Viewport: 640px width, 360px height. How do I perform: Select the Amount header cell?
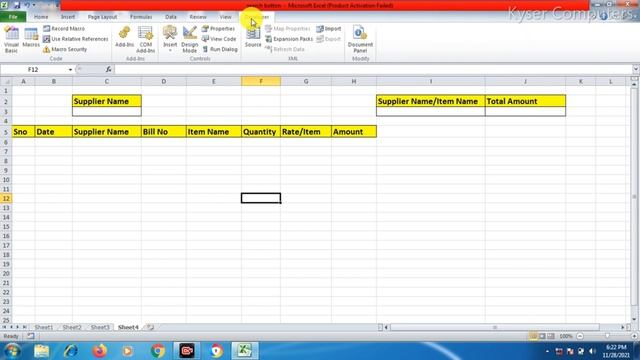tap(354, 132)
